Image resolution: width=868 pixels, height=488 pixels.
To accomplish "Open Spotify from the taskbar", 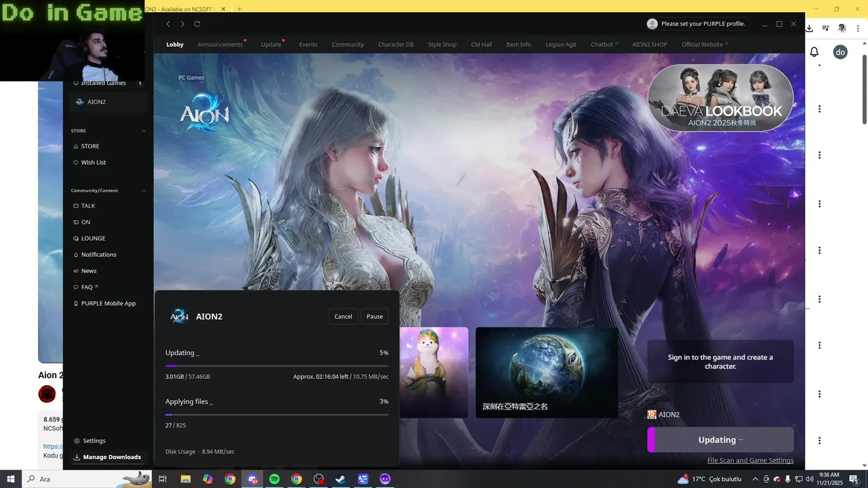I will [274, 479].
